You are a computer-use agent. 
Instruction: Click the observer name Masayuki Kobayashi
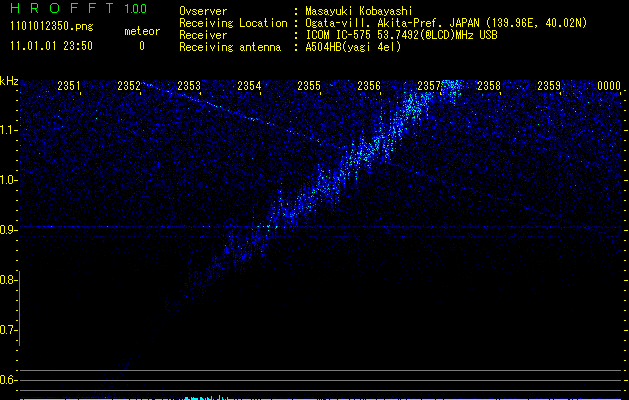(359, 11)
